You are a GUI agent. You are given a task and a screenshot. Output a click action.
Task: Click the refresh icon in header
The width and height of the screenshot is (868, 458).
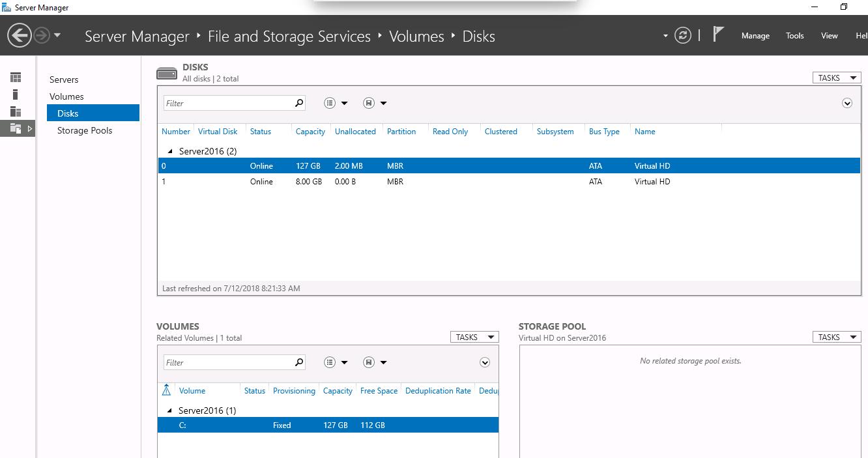[682, 35]
